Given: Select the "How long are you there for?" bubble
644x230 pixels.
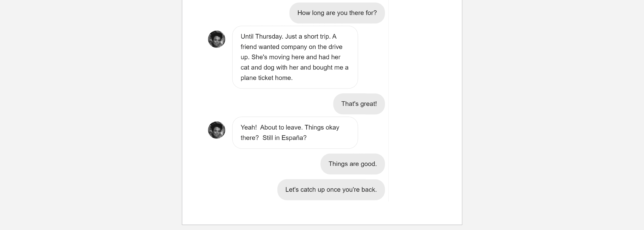Looking at the screenshot, I should (x=337, y=13).
